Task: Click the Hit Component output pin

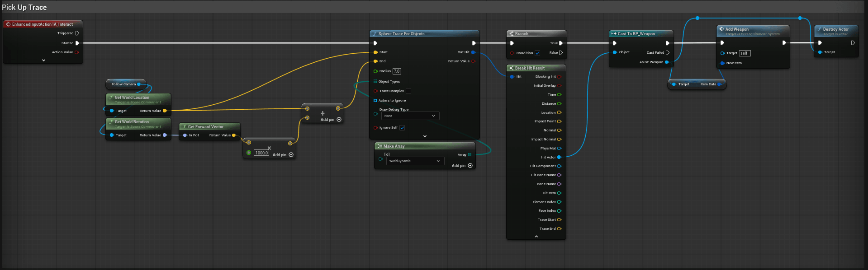Action: [559, 166]
